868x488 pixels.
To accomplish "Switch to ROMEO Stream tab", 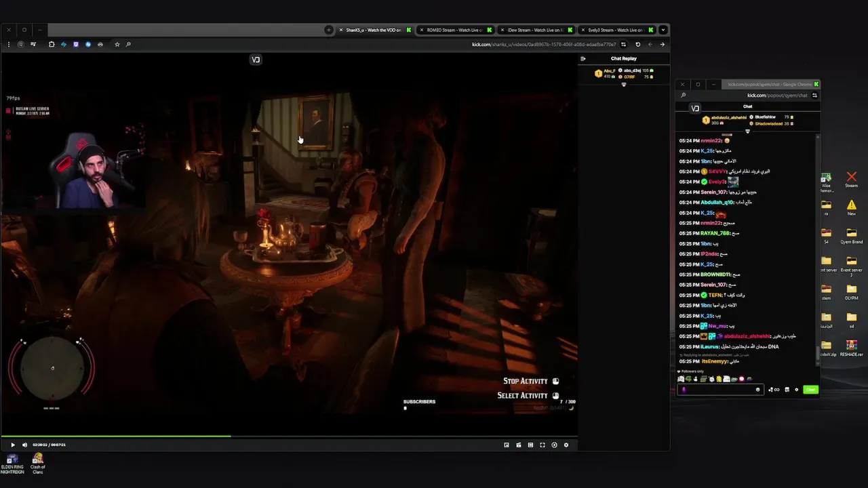I will [x=454, y=30].
